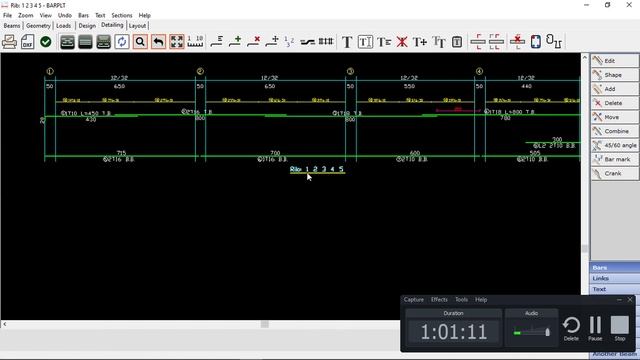Click the second dark beam view icon
The width and height of the screenshot is (640, 360).
pyautogui.click(x=85, y=42)
